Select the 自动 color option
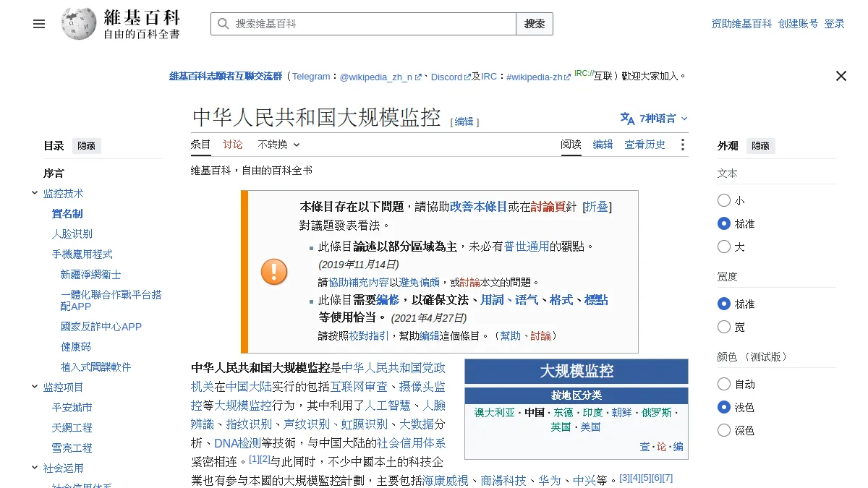868x488 pixels. pos(724,384)
